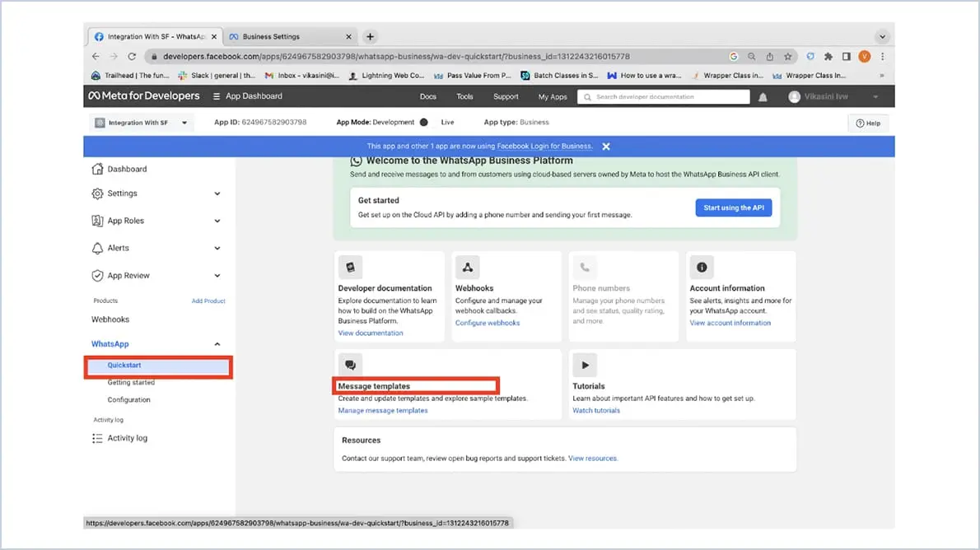Click the Google icon in address bar
980x550 pixels.
[x=734, y=56]
